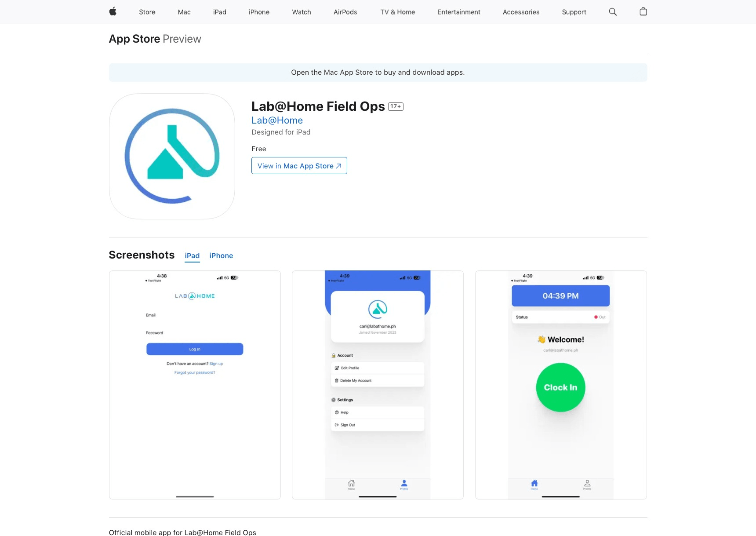Screen dimensions: 756x536
Task: Go to the AirPods menu
Action: [x=345, y=12]
